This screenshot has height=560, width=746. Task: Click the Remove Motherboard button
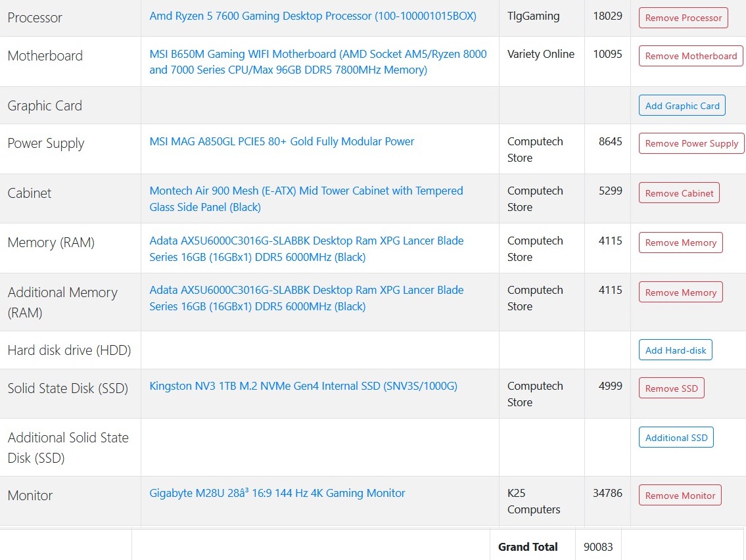(691, 56)
